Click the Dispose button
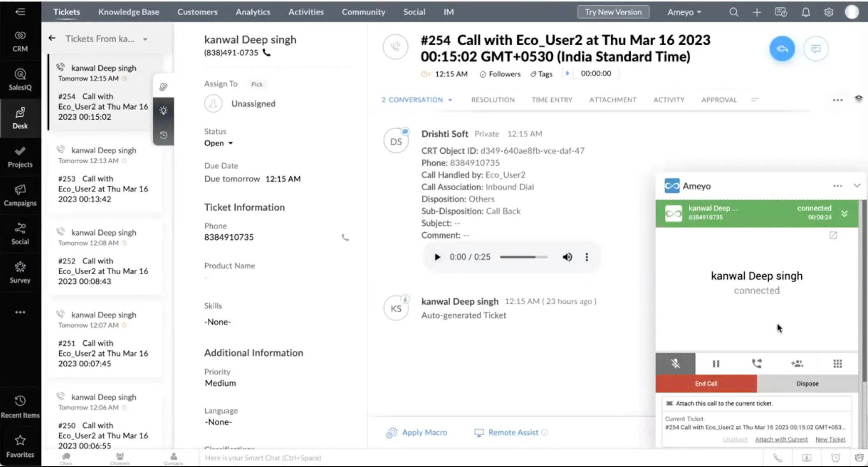This screenshot has height=467, width=868. tap(807, 384)
